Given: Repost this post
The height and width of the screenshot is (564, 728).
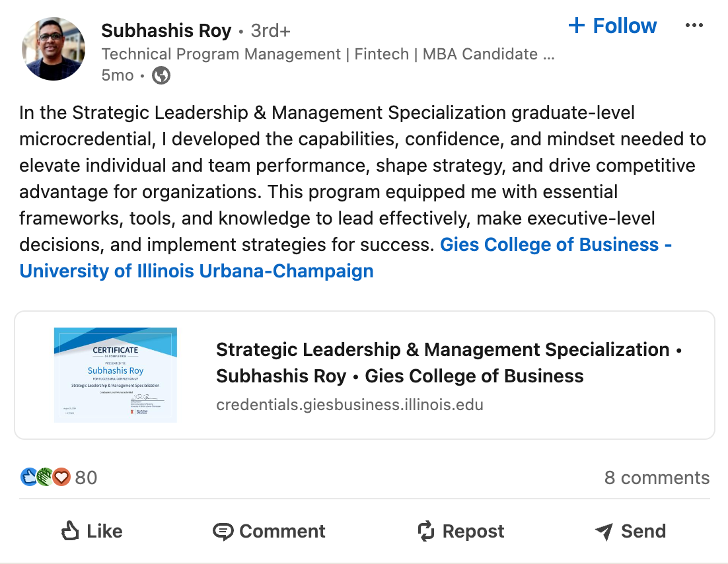Looking at the screenshot, I should [x=460, y=531].
